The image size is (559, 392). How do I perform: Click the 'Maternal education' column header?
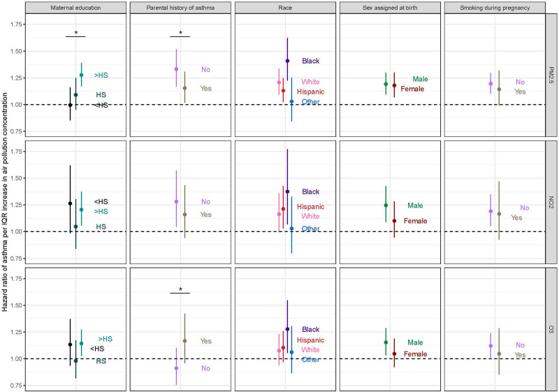[75, 8]
